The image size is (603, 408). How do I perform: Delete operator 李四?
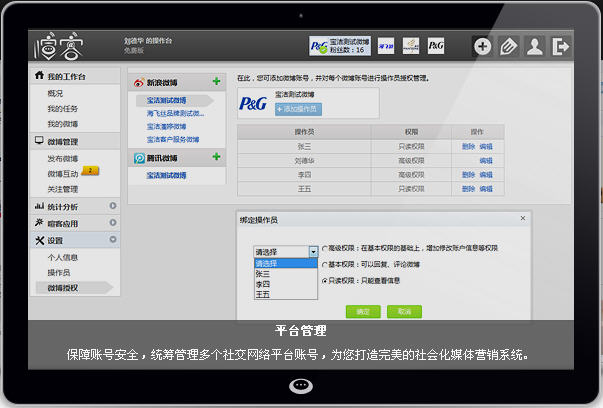tap(468, 175)
